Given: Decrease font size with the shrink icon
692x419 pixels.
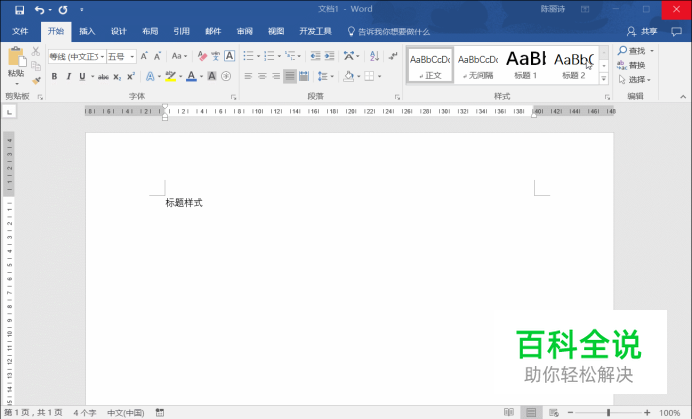Looking at the screenshot, I should click(x=157, y=56).
